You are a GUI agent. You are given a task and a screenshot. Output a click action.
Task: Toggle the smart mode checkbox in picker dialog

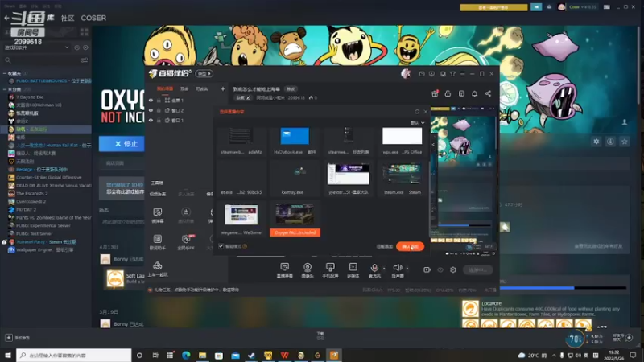221,246
